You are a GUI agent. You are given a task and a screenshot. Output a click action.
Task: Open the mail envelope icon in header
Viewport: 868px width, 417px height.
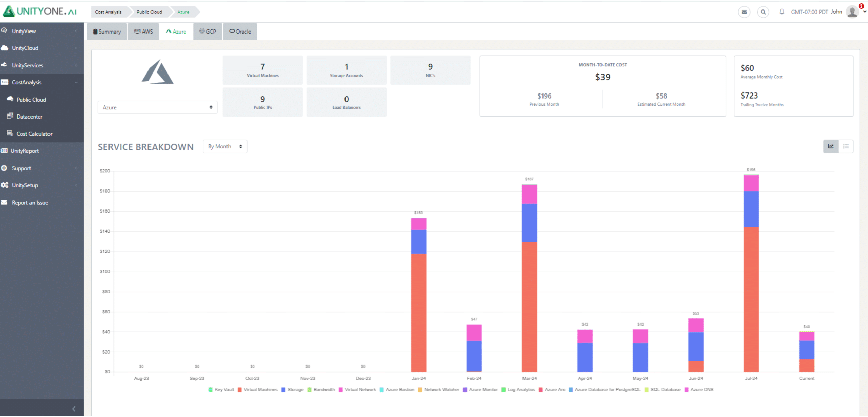(x=744, y=12)
